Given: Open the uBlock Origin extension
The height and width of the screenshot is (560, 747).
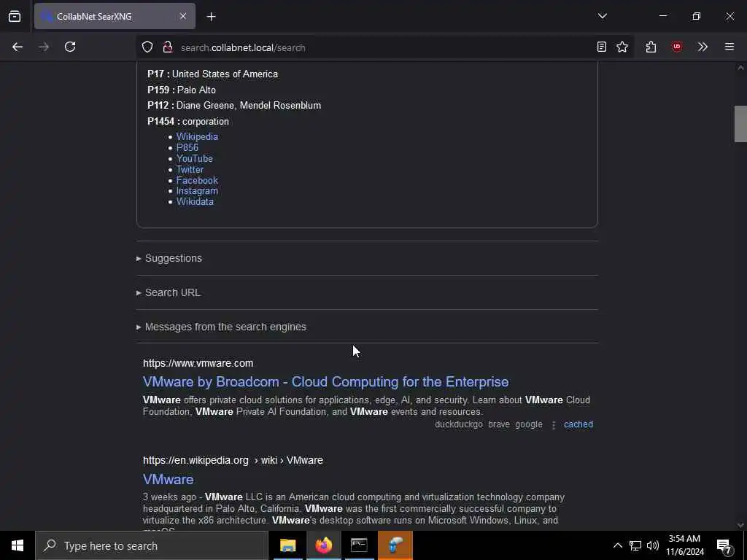Looking at the screenshot, I should (x=677, y=47).
